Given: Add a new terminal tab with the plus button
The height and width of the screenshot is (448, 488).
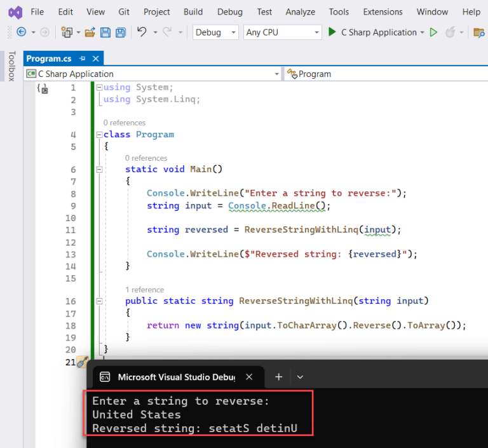Looking at the screenshot, I should click(279, 377).
